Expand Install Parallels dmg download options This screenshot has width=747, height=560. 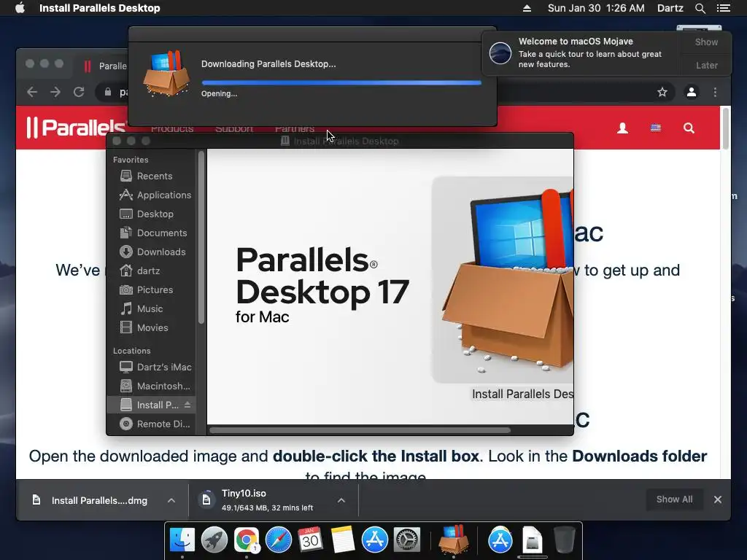pyautogui.click(x=171, y=500)
